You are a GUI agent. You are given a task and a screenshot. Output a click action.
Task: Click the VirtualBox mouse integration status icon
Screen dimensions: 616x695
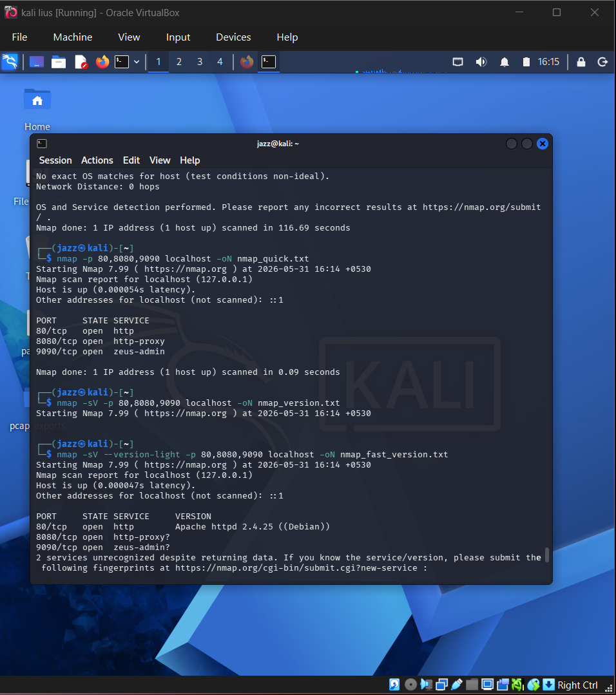533,685
